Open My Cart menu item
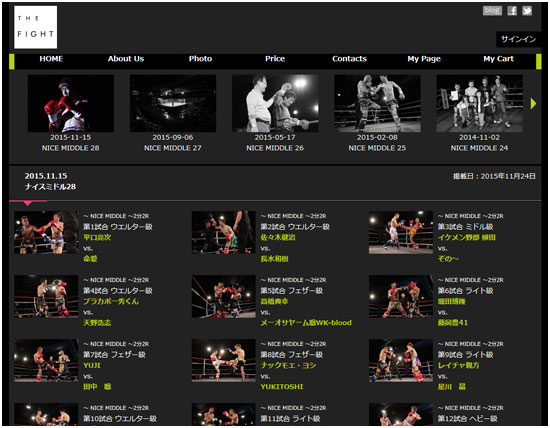The image size is (550, 428). tap(498, 59)
